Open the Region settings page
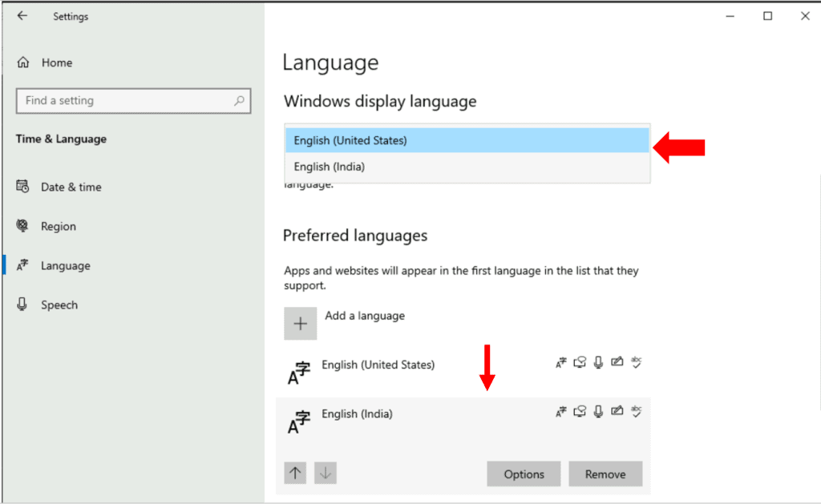This screenshot has width=821, height=504. coord(58,227)
